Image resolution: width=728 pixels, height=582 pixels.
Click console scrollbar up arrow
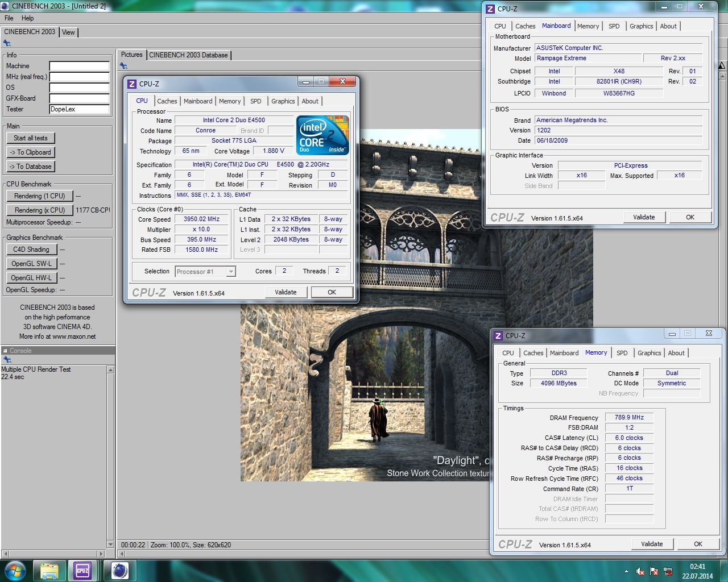pyautogui.click(x=110, y=370)
